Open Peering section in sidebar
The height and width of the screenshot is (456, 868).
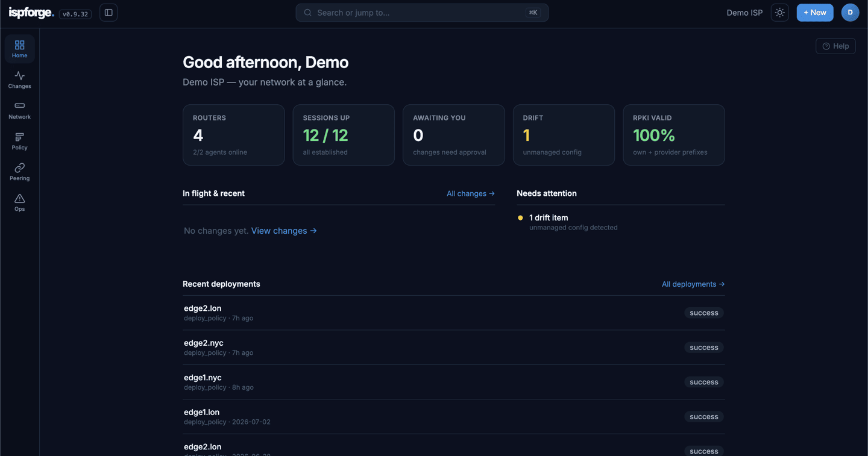pos(19,172)
